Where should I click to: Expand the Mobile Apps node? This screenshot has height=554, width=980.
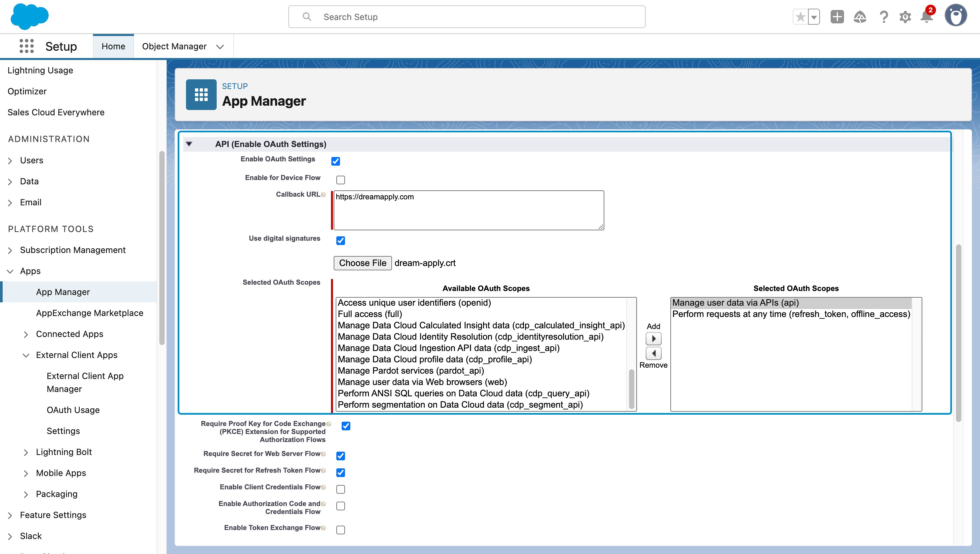(26, 473)
